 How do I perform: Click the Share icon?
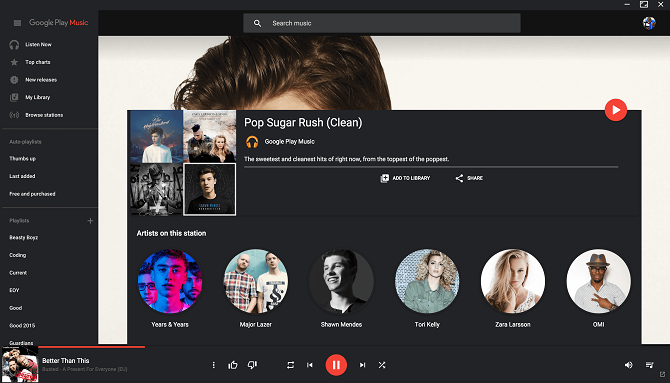[459, 178]
